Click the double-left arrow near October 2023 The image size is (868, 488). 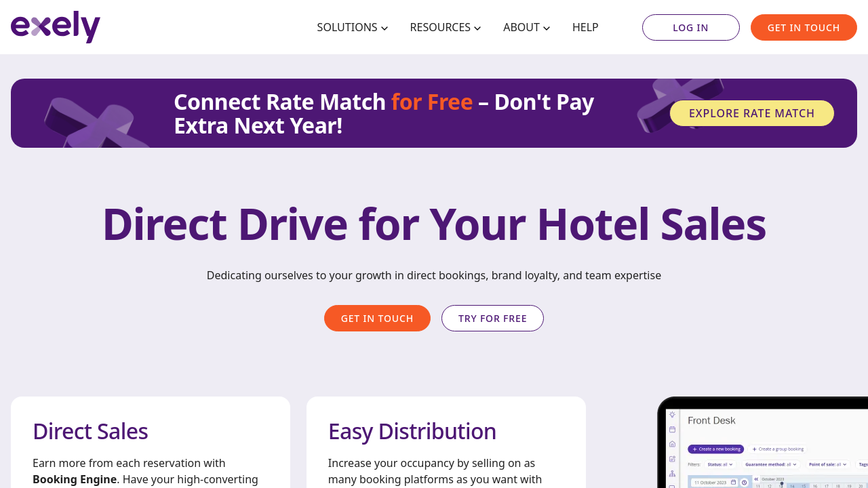click(x=756, y=479)
